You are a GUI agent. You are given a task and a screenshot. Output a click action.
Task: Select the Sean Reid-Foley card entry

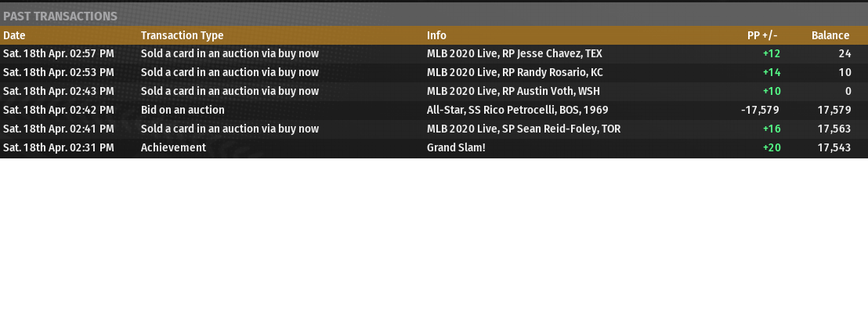click(523, 129)
